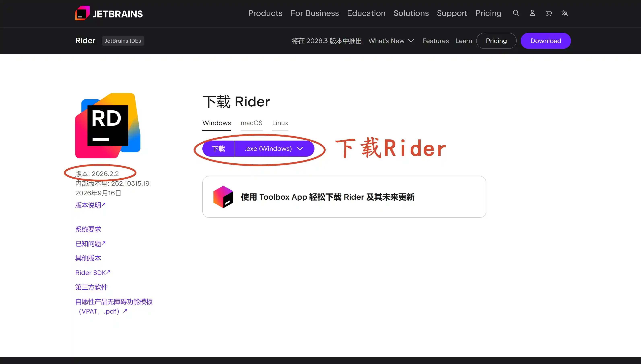Open the Solutions menu
The height and width of the screenshot is (364, 641).
coord(411,13)
